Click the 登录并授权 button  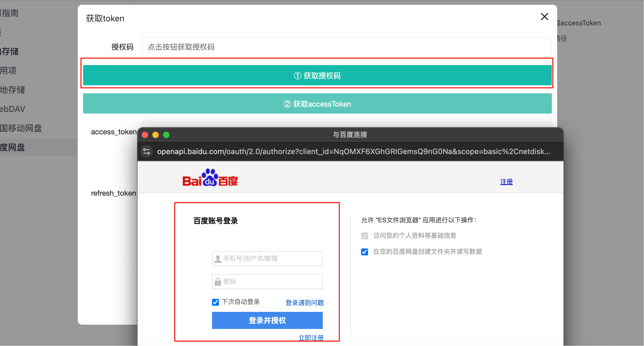[x=267, y=320]
